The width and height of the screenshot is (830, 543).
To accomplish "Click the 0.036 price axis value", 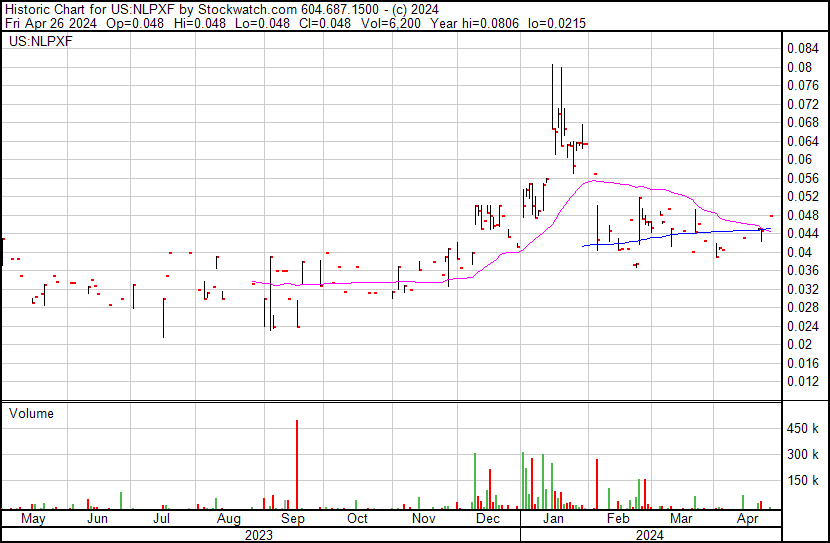I will pyautogui.click(x=803, y=270).
